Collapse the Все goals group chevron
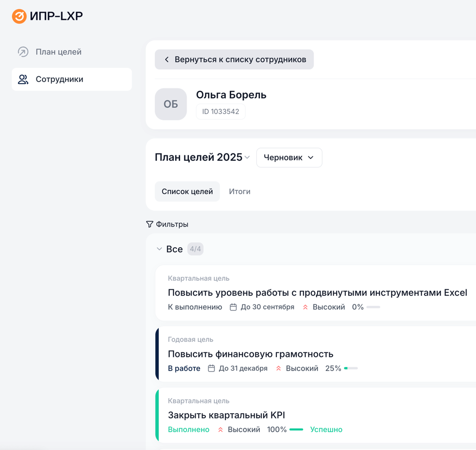 click(159, 249)
